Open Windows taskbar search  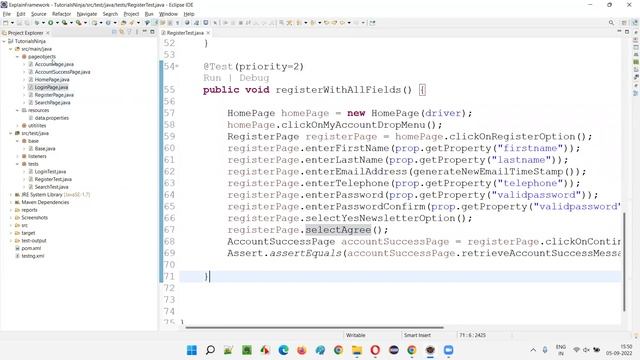tap(210, 350)
